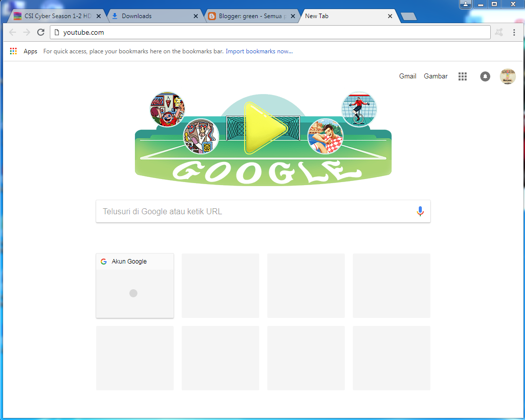
Task: Open the Gmail link
Action: click(x=408, y=76)
